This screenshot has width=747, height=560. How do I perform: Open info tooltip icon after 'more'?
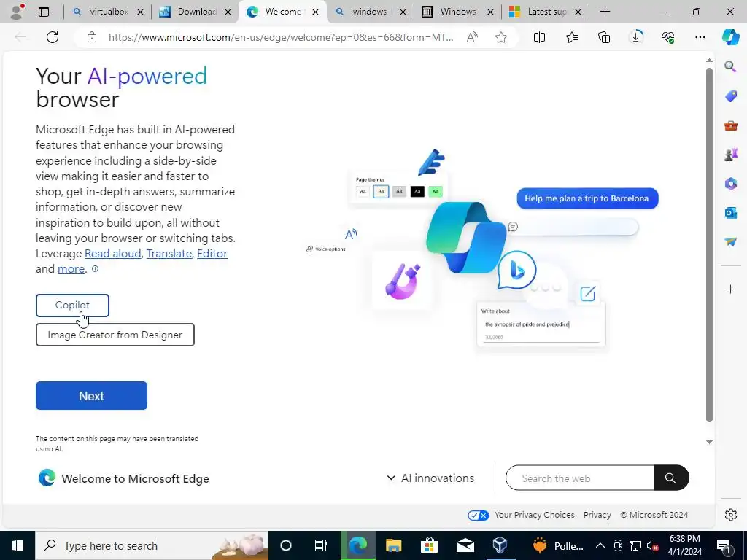95,268
